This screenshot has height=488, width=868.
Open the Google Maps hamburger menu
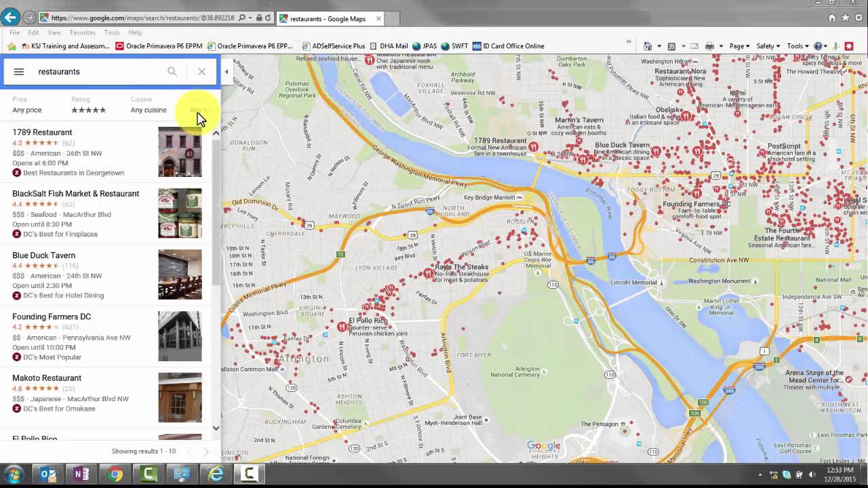click(19, 71)
